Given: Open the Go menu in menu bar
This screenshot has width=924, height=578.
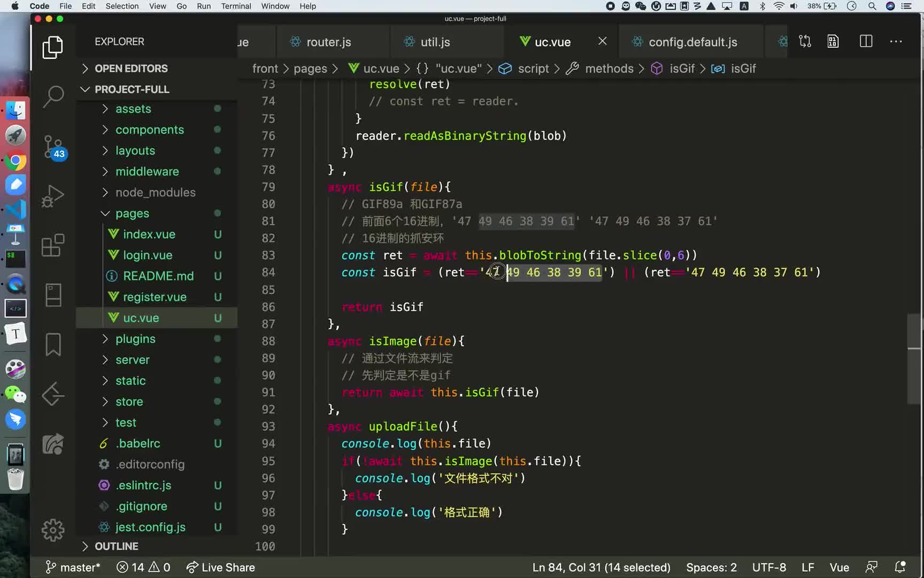Looking at the screenshot, I should click(181, 6).
